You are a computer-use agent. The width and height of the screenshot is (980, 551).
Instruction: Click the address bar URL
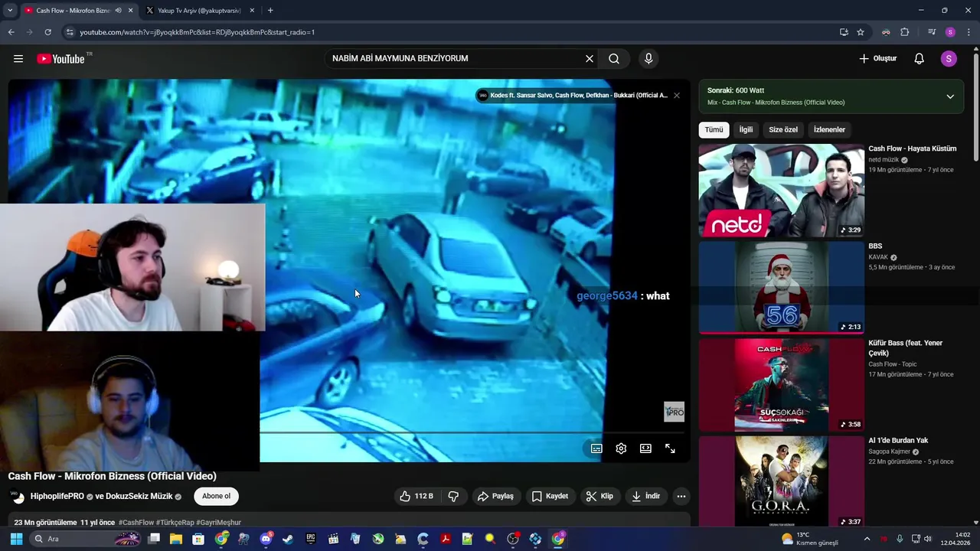tap(198, 32)
